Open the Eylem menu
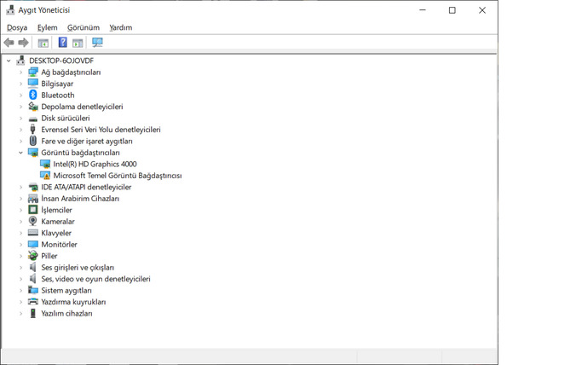 tap(47, 27)
